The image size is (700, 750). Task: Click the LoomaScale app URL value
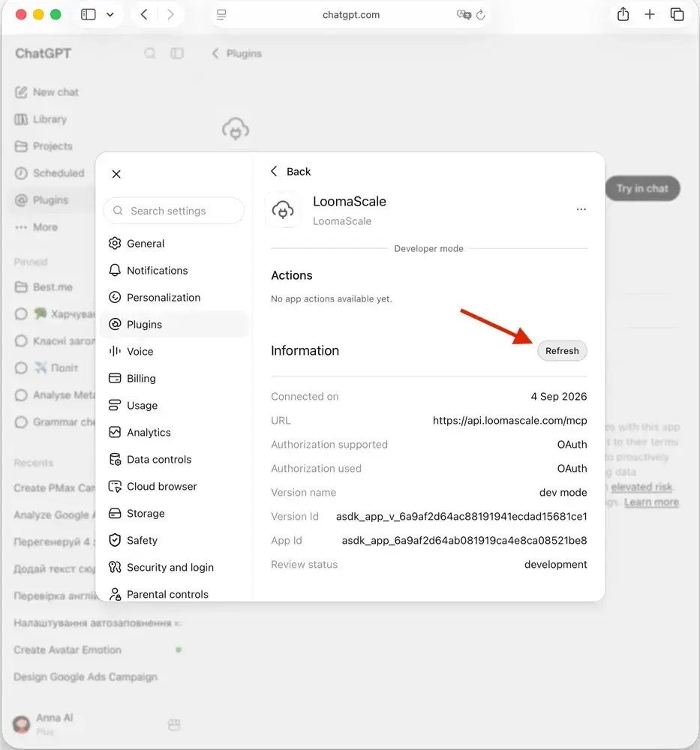509,421
